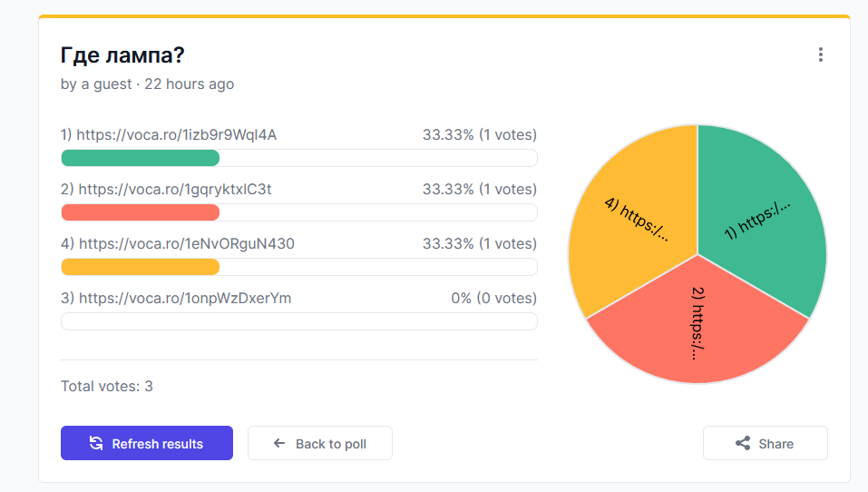Click the empty progress bar for option 3

coord(299,321)
